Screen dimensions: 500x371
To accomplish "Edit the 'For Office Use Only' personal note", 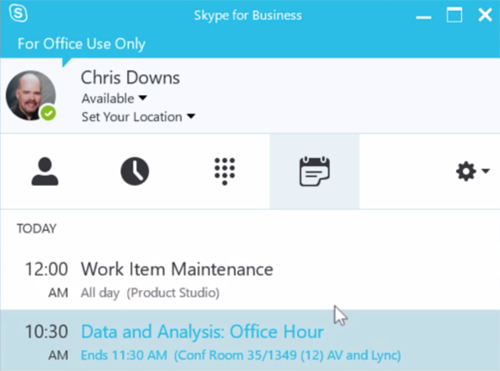I will 81,44.
